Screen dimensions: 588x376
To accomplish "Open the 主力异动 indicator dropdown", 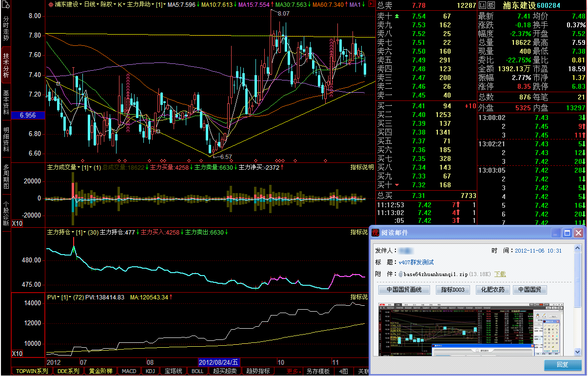I will pyautogui.click(x=140, y=4).
